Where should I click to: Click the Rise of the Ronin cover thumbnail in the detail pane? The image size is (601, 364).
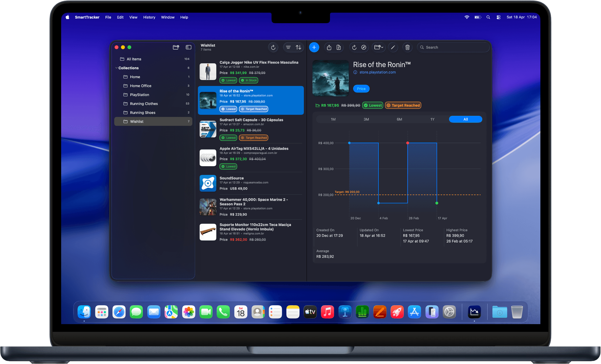pyautogui.click(x=331, y=78)
